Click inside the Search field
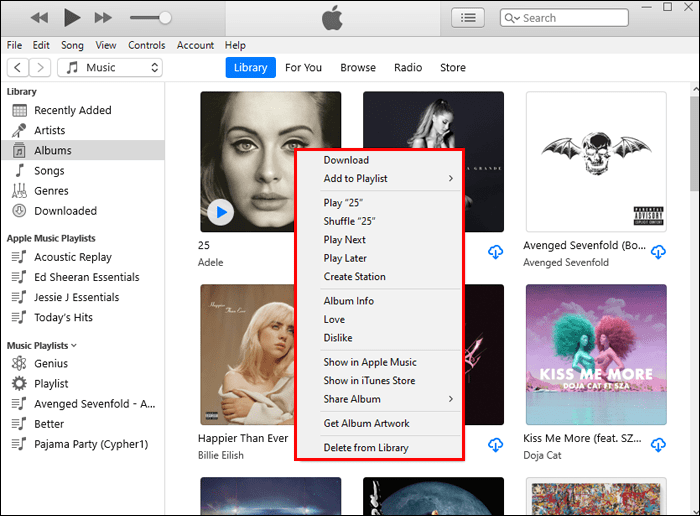 [564, 18]
